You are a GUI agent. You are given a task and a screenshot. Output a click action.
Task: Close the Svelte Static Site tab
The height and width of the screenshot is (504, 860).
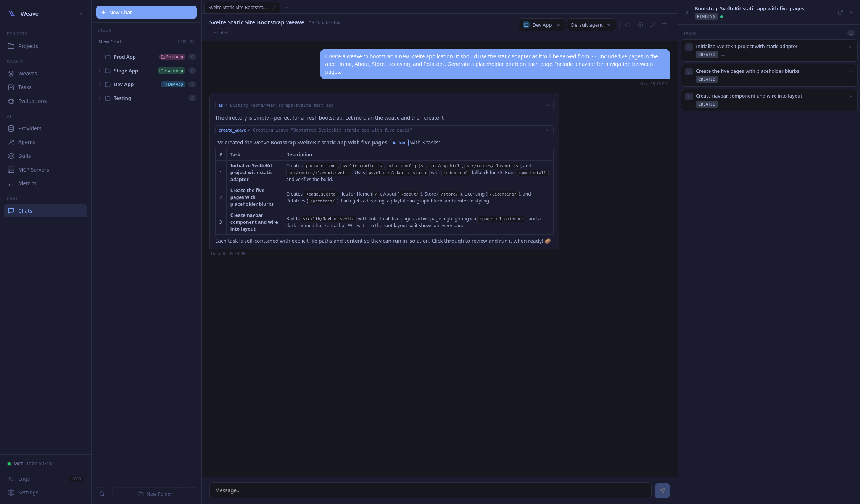pos(274,7)
